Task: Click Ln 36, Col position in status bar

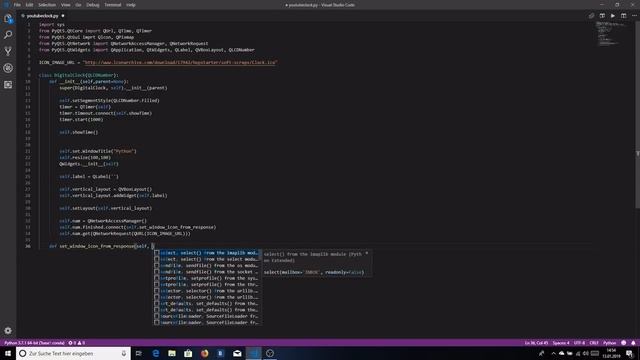Action: (x=536, y=343)
